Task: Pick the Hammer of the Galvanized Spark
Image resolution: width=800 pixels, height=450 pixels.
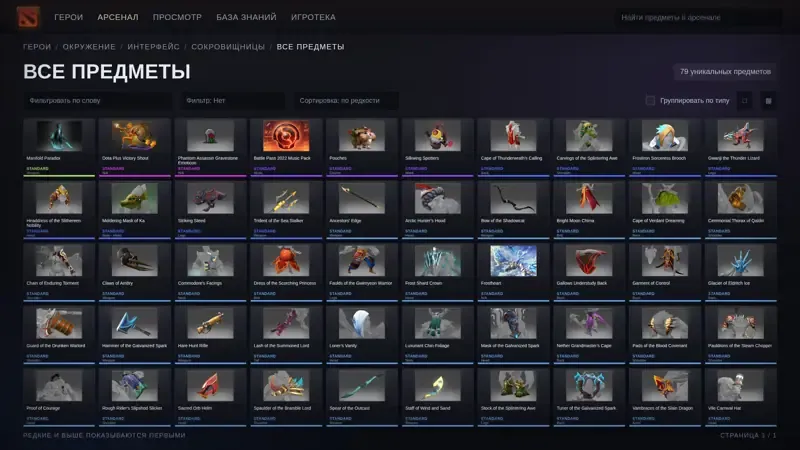Action: coord(135,335)
